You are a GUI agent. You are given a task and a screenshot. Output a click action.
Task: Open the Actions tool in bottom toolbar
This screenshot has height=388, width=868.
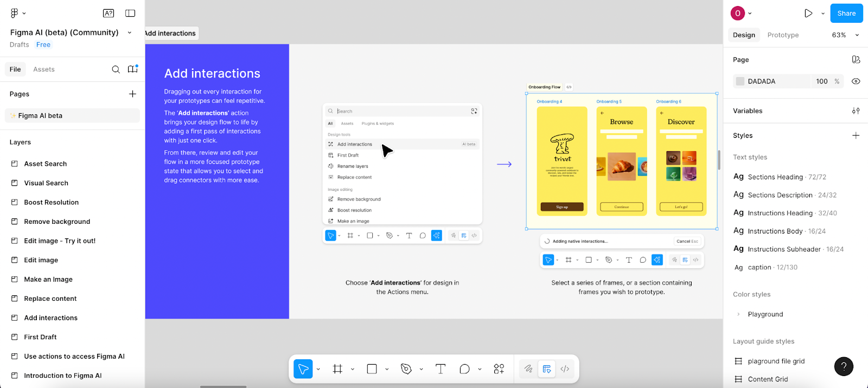tap(499, 369)
